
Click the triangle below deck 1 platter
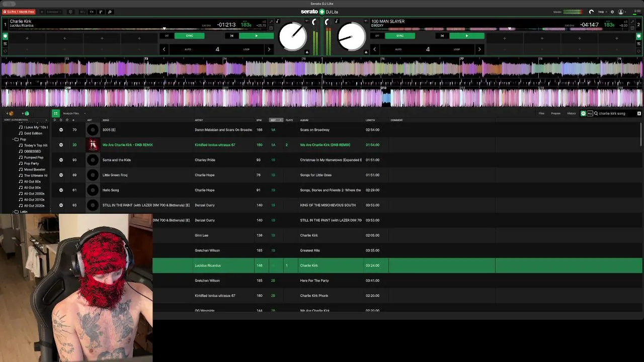[307, 52]
